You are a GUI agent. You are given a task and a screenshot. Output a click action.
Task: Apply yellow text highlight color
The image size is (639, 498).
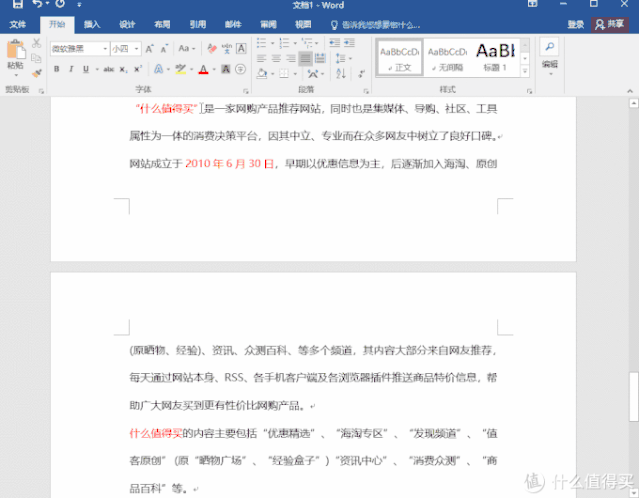click(181, 69)
